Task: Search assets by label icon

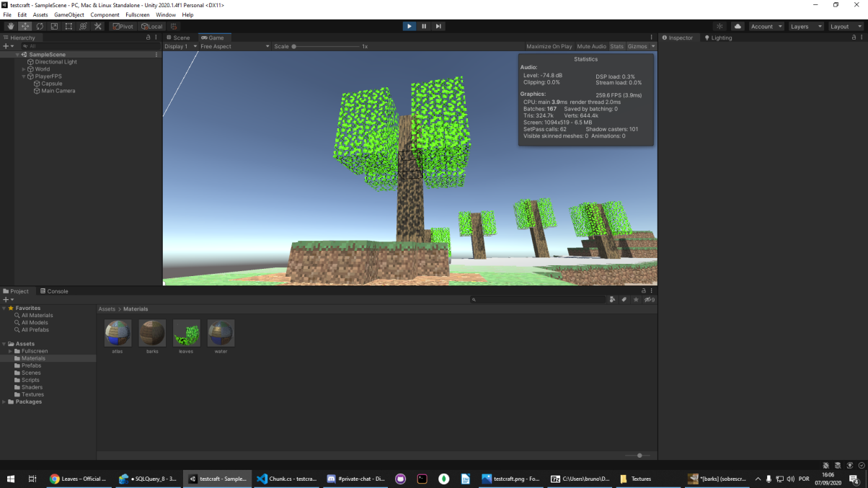Action: click(624, 299)
